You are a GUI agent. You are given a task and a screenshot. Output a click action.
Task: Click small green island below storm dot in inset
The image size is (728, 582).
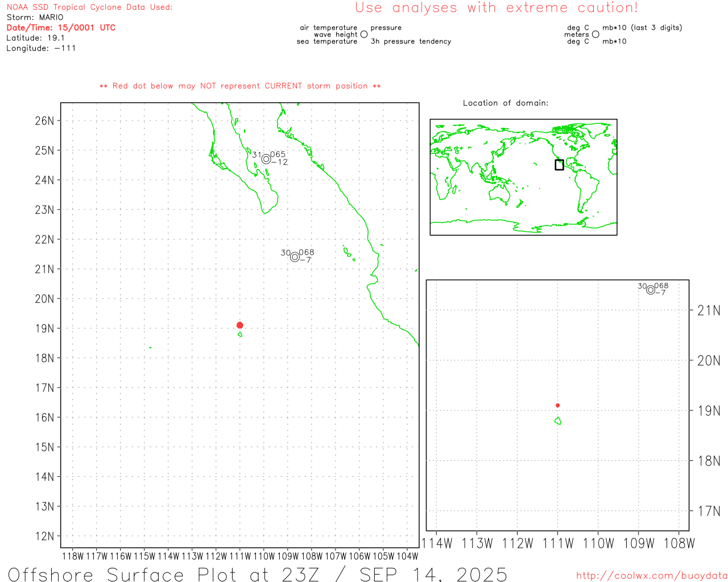[558, 421]
